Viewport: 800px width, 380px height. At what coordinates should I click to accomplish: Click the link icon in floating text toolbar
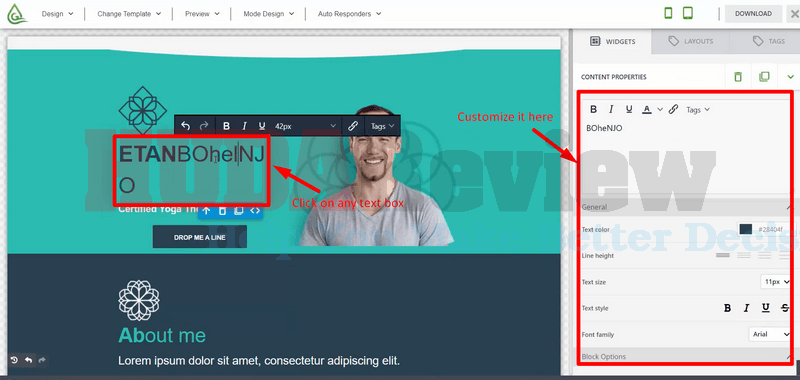353,126
